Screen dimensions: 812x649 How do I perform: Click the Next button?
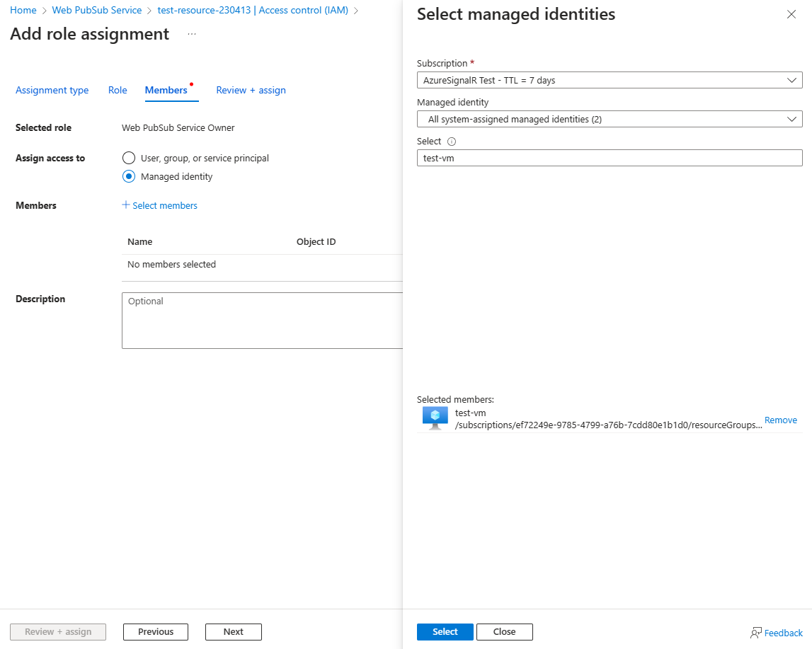click(x=233, y=632)
